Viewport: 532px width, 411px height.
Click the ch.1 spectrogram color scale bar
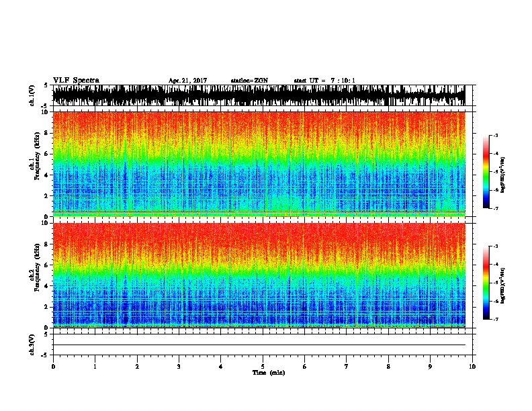click(486, 172)
